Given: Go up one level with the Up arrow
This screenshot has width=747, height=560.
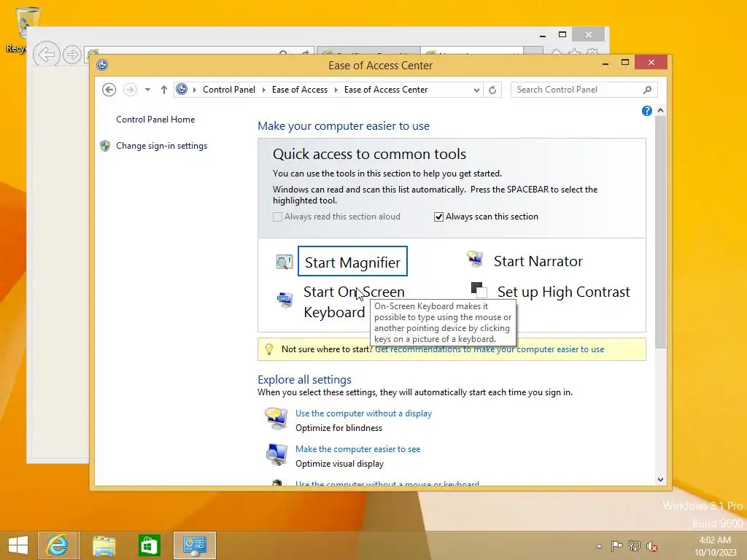Looking at the screenshot, I should [x=164, y=90].
